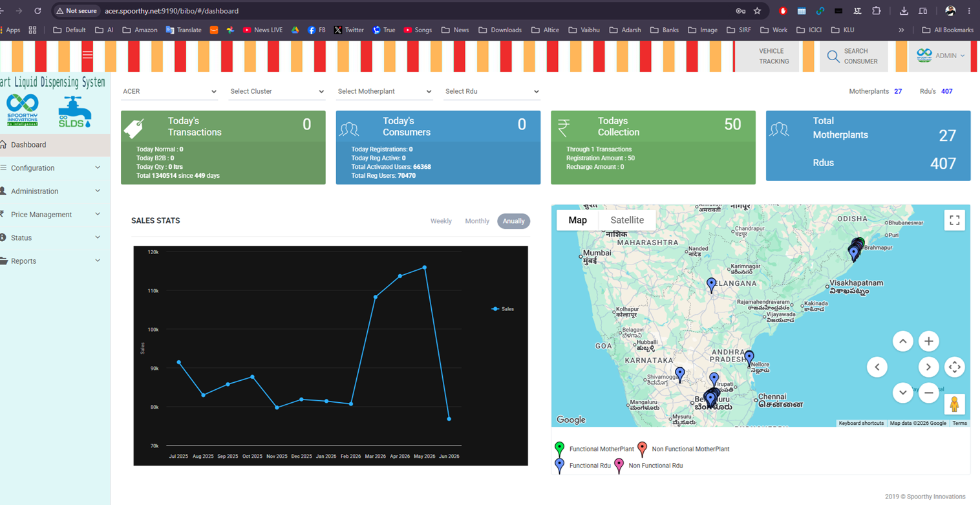Screen dimensions: 980x505
Task: Switch sales stats to Monthly
Action: pos(477,221)
